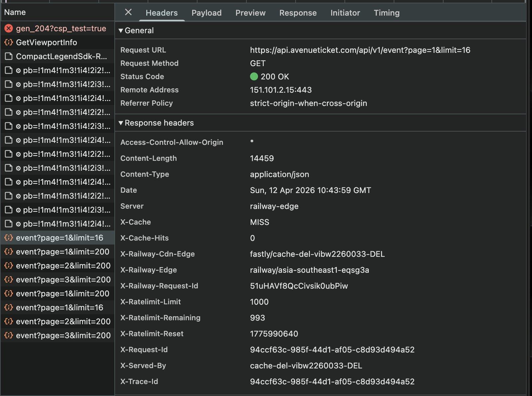The image size is (532, 396).
Task: Open the Payload tab
Action: click(206, 13)
